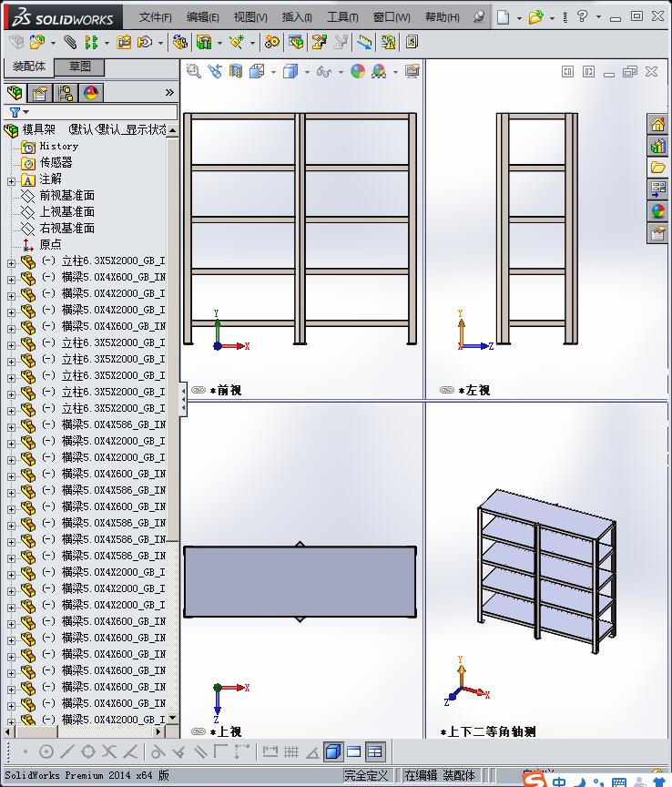Screen dimensions: 672x787
Task: Open File Explorer folder in task pane
Action: point(657,168)
